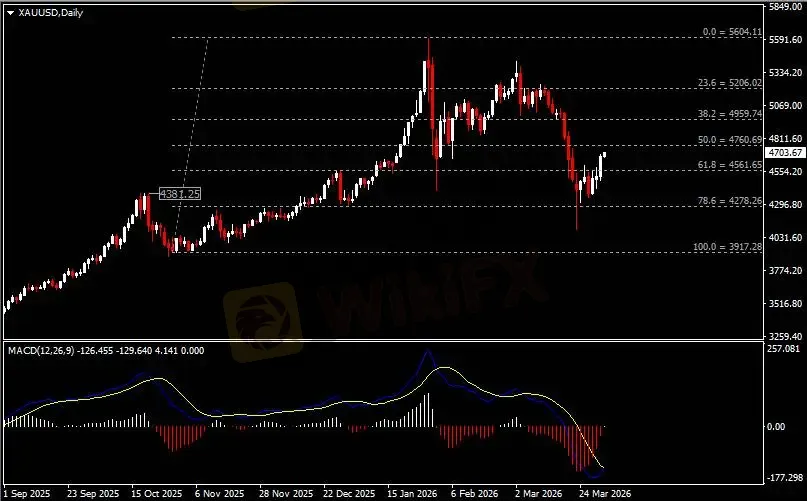Open the chart menu triangle beside XAUUSD
The height and width of the screenshot is (501, 807).
10,13
